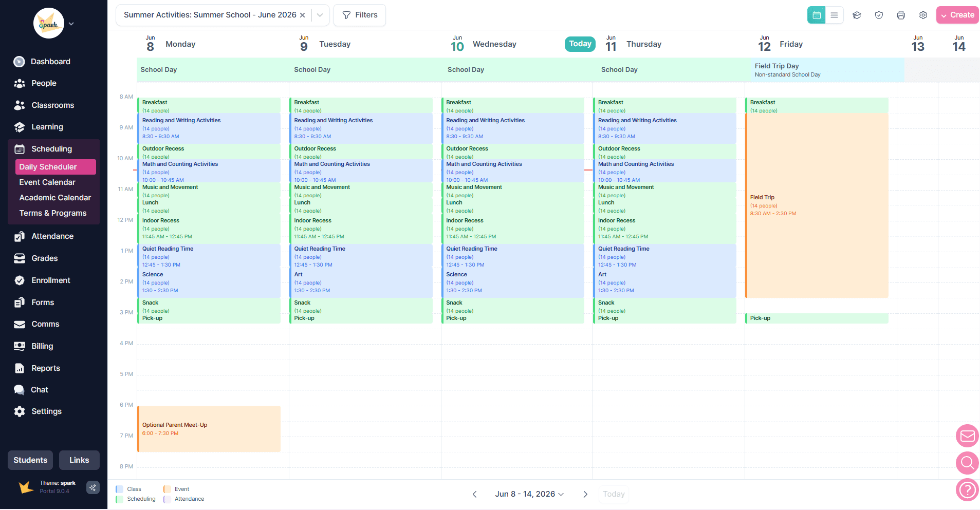The height and width of the screenshot is (510, 980).
Task: Select the Jun 14 day header
Action: 959,44
